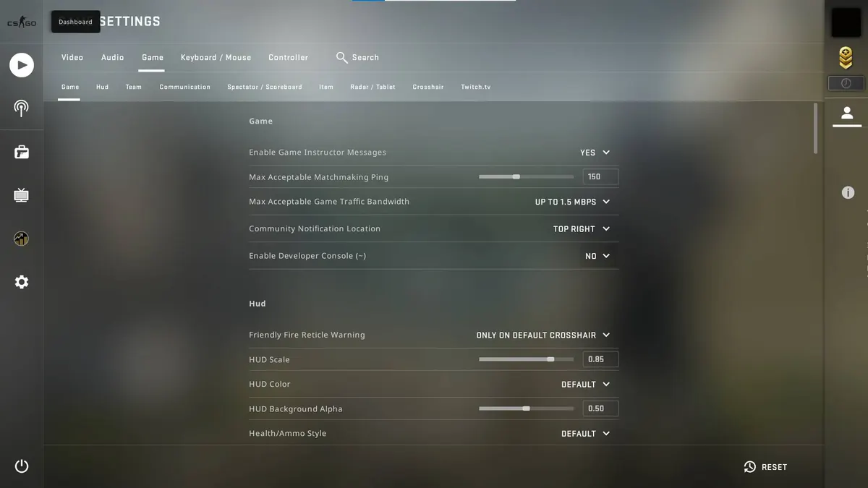Click the "HUD Color" label
The height and width of the screenshot is (488, 868).
coord(270,384)
